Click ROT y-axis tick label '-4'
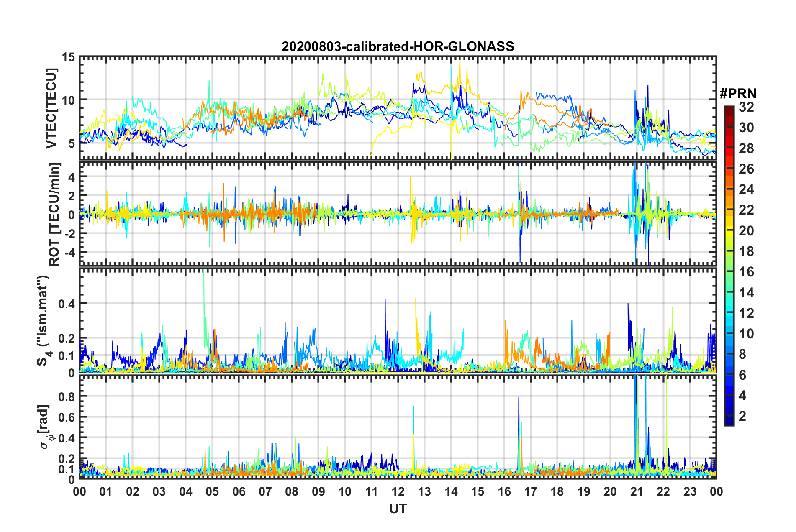Screen dimensions: 796x532 point(69,253)
